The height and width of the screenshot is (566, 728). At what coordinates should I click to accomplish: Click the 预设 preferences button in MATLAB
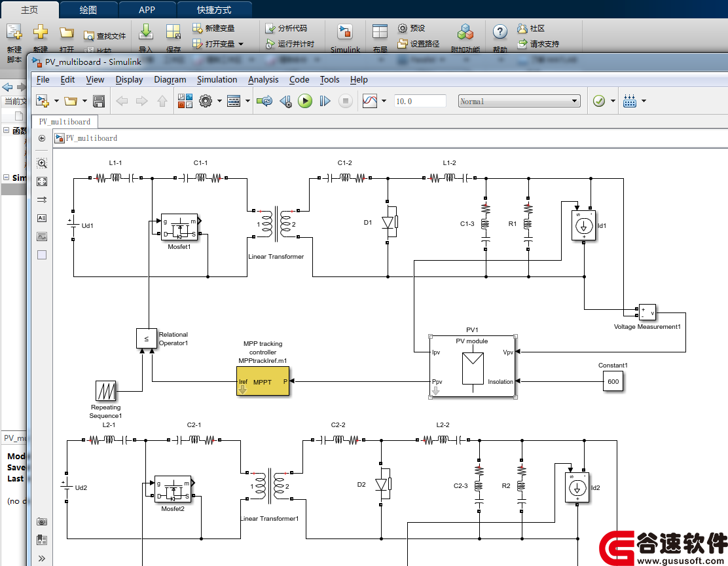(x=411, y=28)
